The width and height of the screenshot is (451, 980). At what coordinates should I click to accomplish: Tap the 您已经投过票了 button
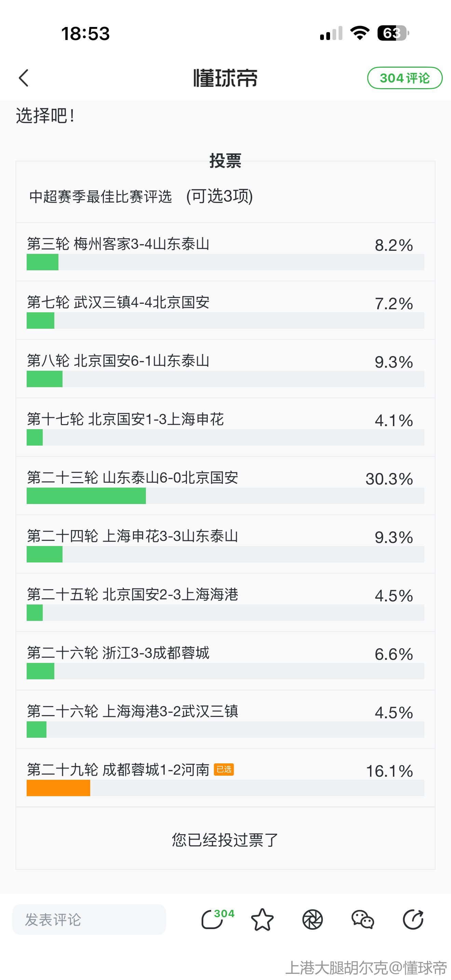pos(225,840)
